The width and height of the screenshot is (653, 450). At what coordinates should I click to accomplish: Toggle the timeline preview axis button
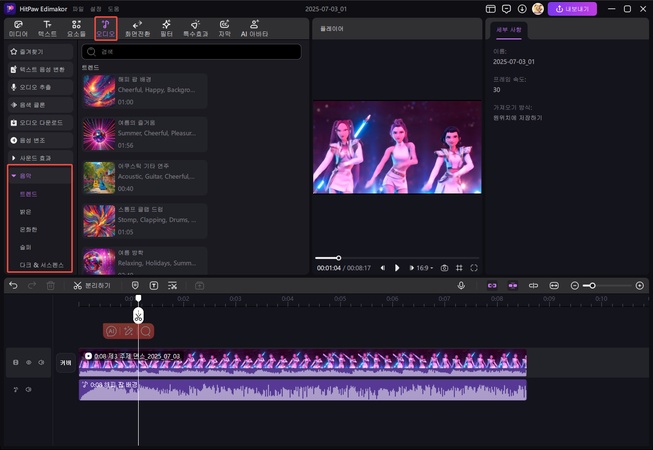[533, 286]
